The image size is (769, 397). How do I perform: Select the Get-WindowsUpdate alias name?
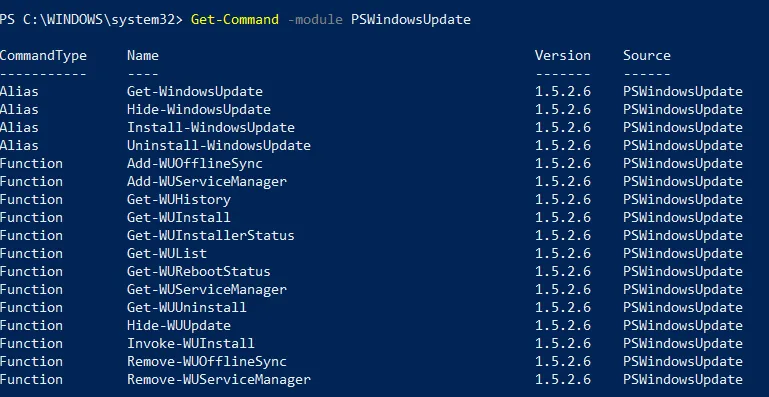pos(195,92)
